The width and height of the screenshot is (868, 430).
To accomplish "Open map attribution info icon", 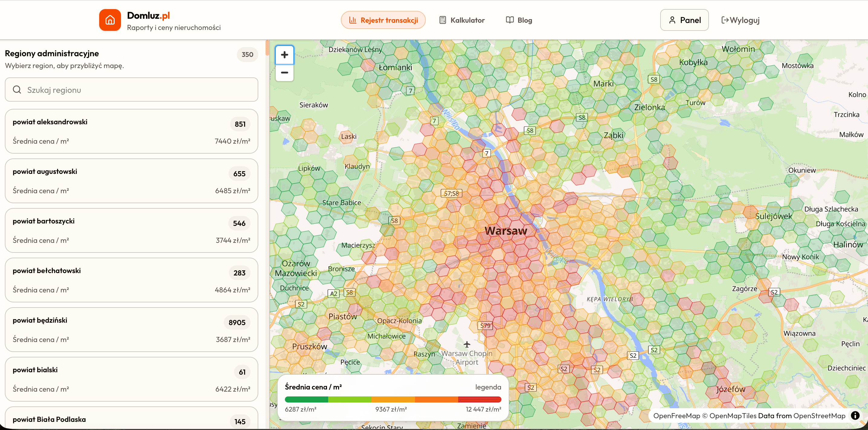I will pyautogui.click(x=855, y=415).
